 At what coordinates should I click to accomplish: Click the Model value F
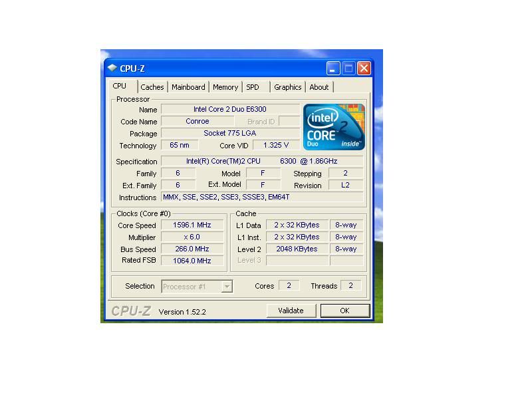263,173
